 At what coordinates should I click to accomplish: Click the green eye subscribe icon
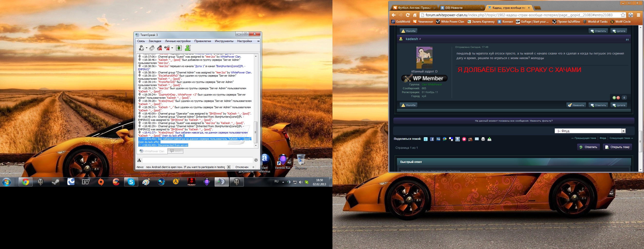(179, 48)
